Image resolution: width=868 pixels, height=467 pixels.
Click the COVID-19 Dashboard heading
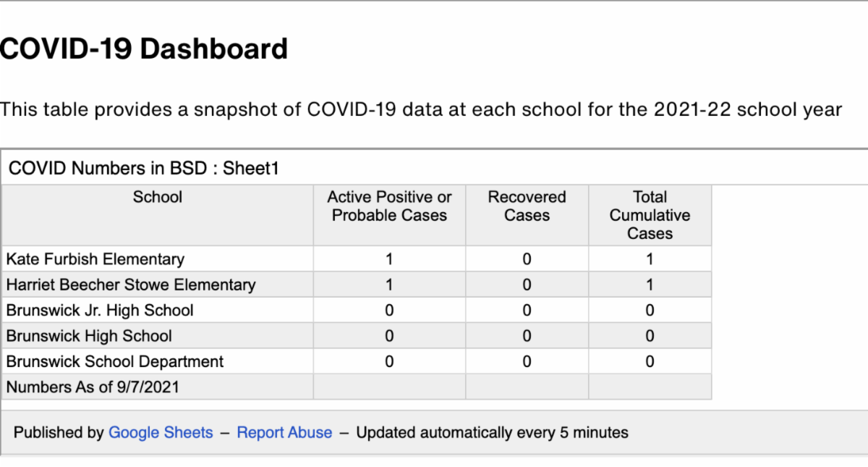click(x=144, y=50)
